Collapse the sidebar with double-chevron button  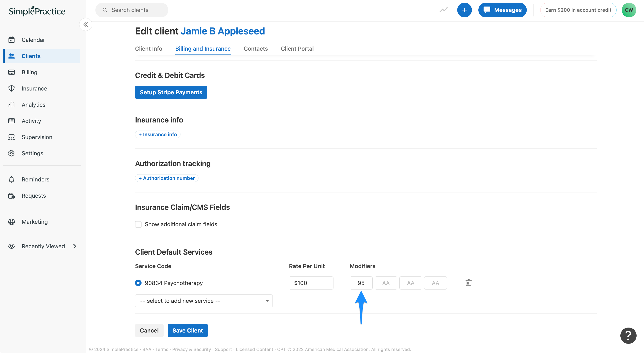[86, 25]
